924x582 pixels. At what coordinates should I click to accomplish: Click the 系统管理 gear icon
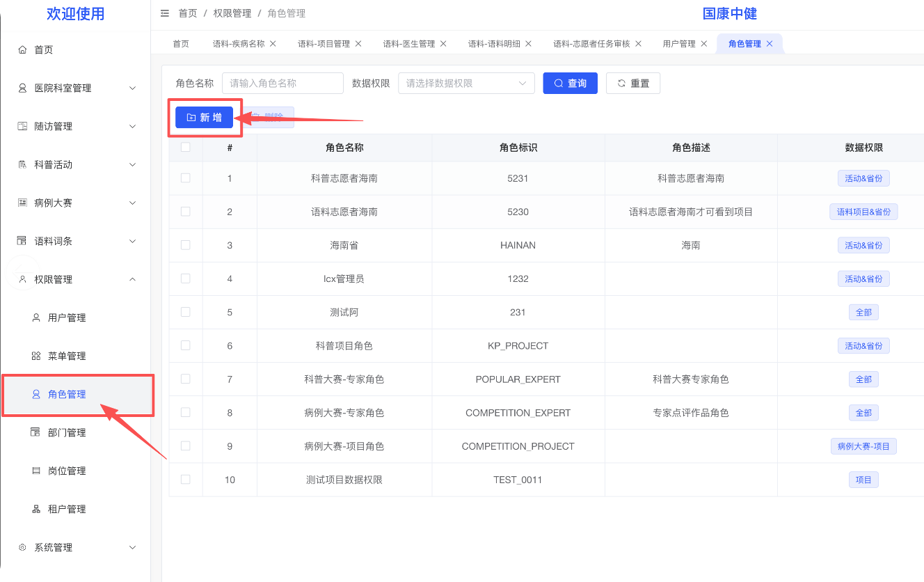pyautogui.click(x=22, y=548)
